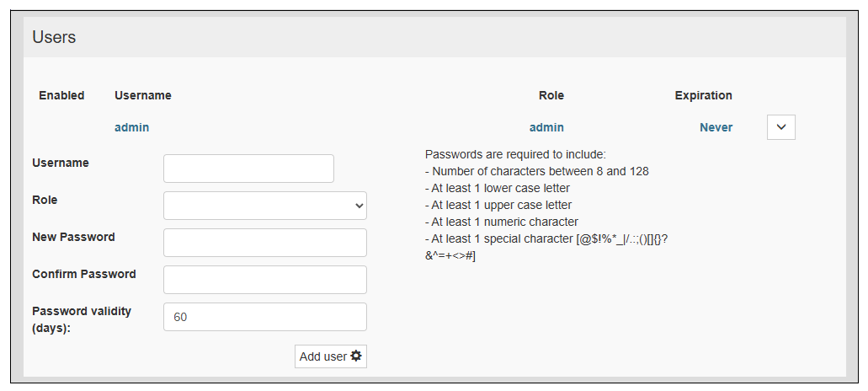The width and height of the screenshot is (868, 391).
Task: Click the Never expiration link
Action: pyautogui.click(x=716, y=127)
